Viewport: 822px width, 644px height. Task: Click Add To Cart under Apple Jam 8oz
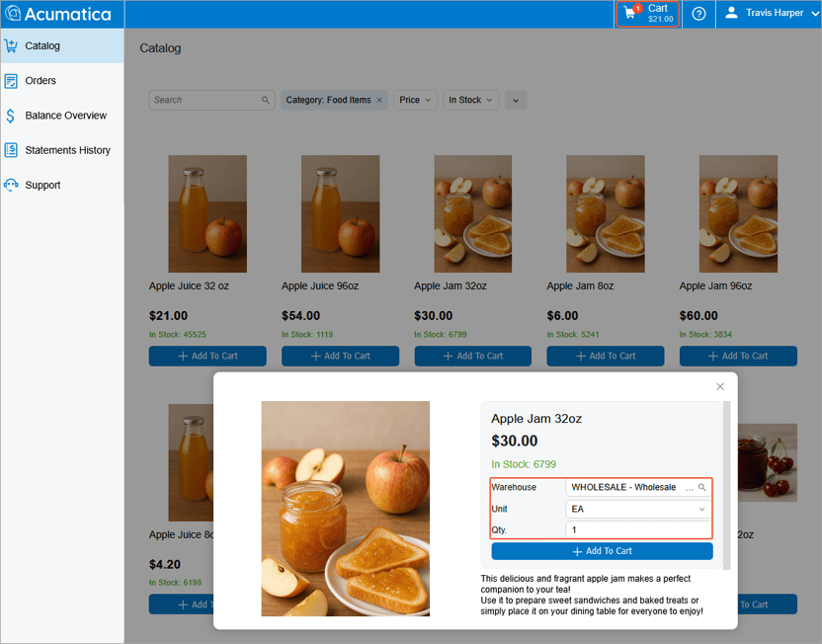(x=605, y=356)
